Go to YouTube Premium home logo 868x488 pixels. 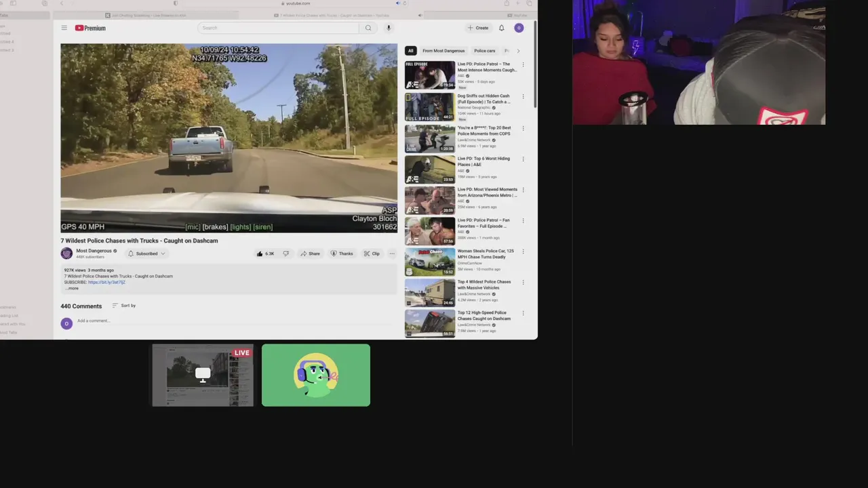coord(90,28)
